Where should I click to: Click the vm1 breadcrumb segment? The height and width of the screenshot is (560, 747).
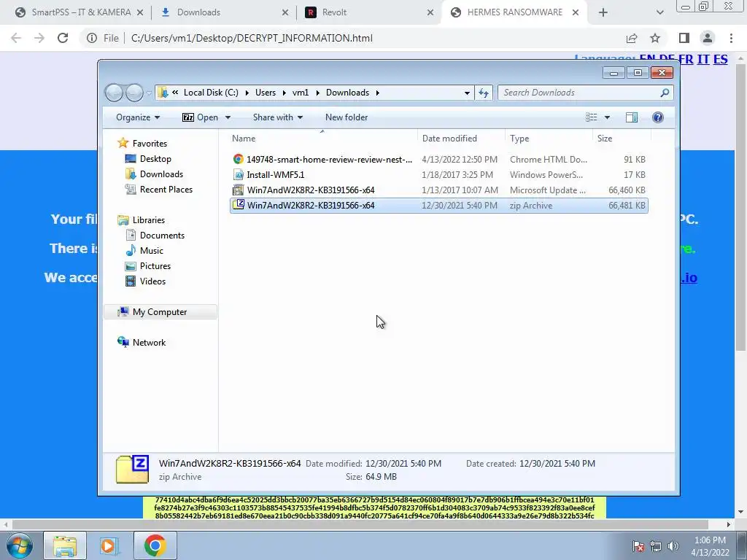click(x=301, y=93)
